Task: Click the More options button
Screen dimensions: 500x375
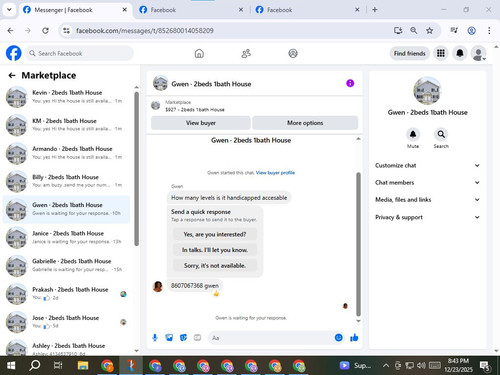Action: (305, 123)
